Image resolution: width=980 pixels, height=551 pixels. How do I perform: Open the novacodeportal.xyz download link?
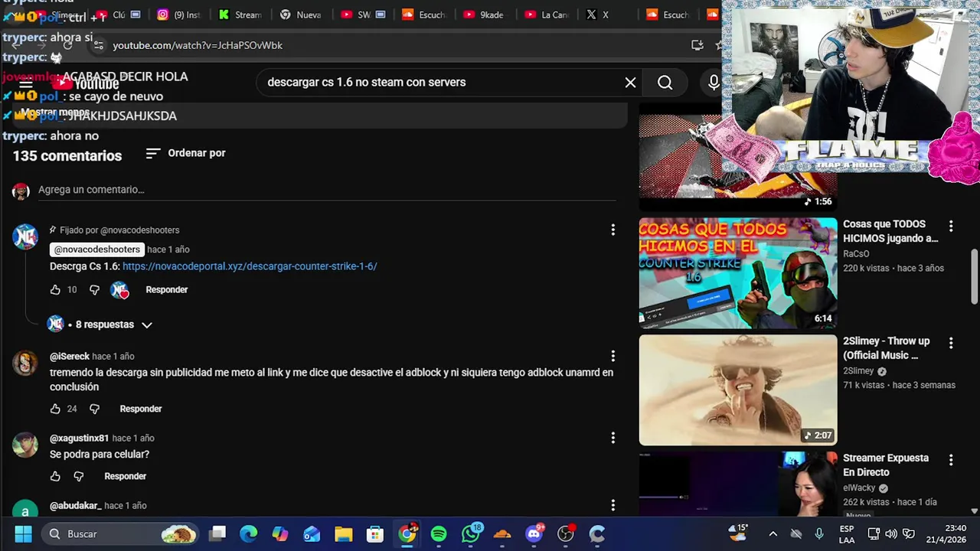tap(250, 266)
